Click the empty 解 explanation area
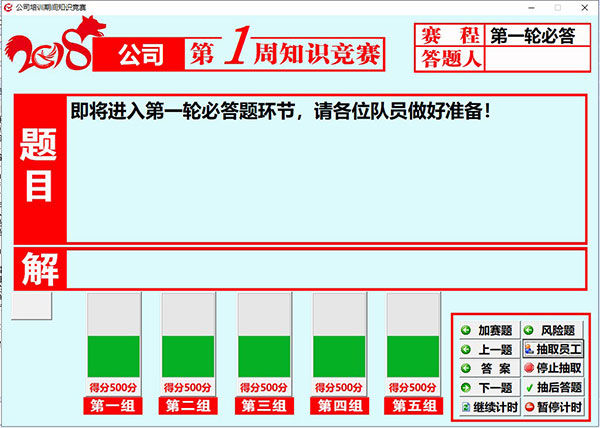 [326, 269]
